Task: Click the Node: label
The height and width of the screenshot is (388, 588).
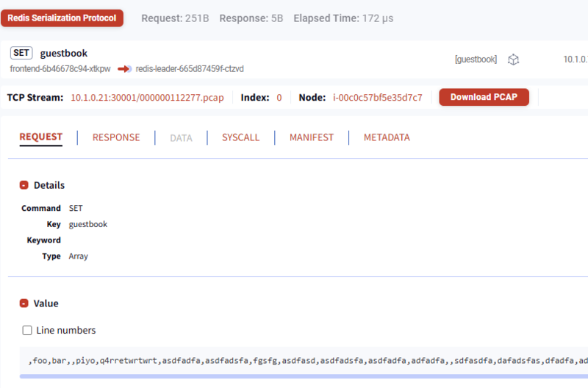Action: (312, 98)
